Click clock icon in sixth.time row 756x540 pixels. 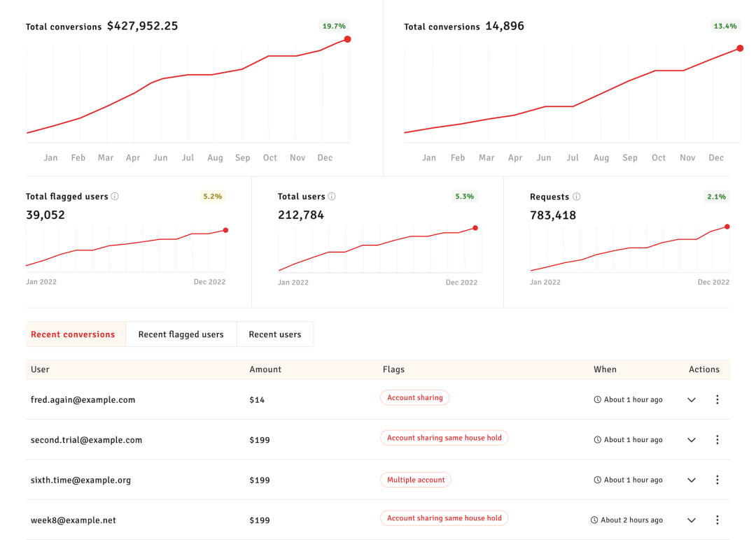tap(597, 480)
